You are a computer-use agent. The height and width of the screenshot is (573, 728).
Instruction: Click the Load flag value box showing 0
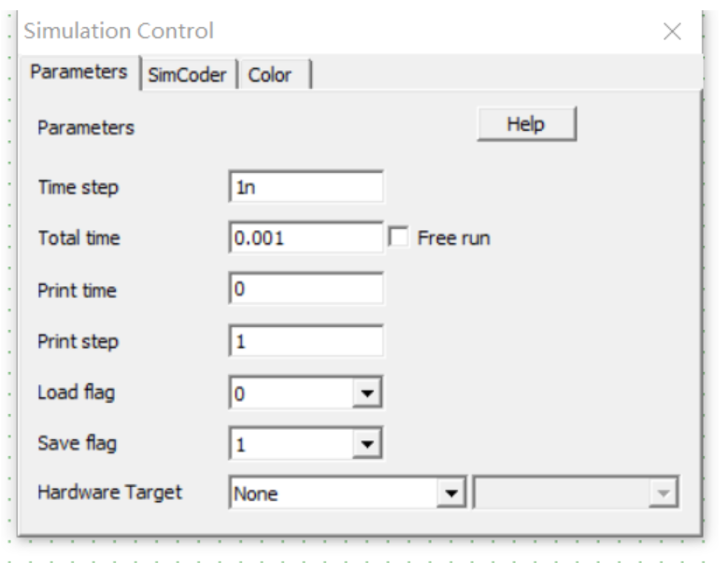pyautogui.click(x=293, y=394)
